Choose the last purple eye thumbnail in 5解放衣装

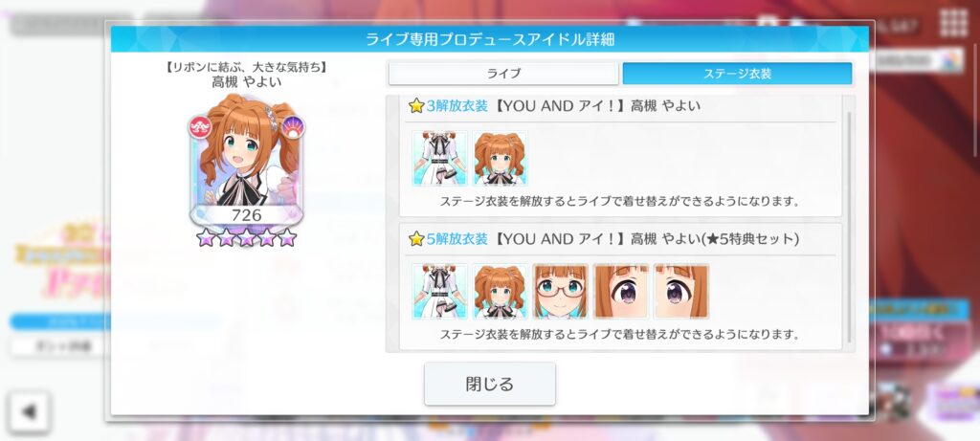(x=681, y=292)
